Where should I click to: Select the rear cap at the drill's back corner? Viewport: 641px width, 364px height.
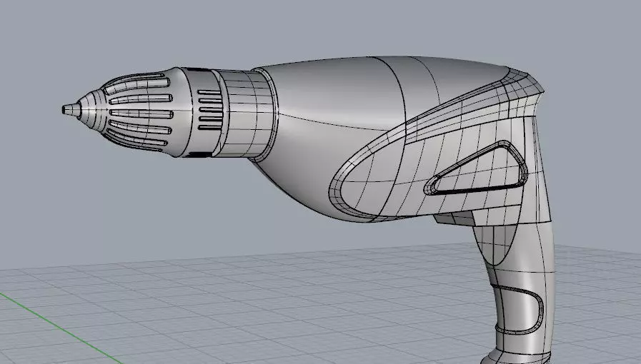click(x=525, y=92)
